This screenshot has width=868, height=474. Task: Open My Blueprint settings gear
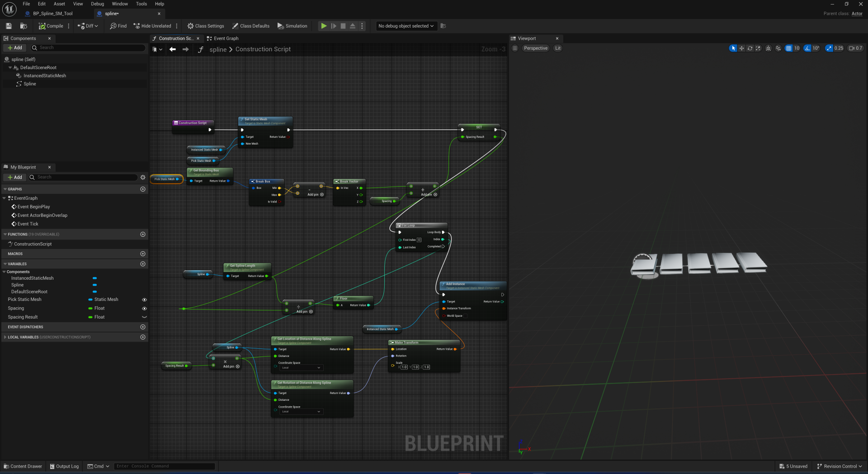pos(143,178)
